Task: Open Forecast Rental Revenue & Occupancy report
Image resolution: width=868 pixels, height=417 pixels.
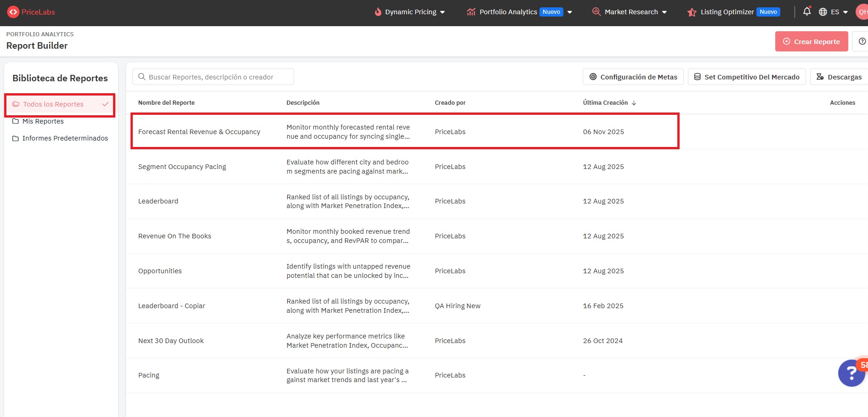Action: point(199,132)
